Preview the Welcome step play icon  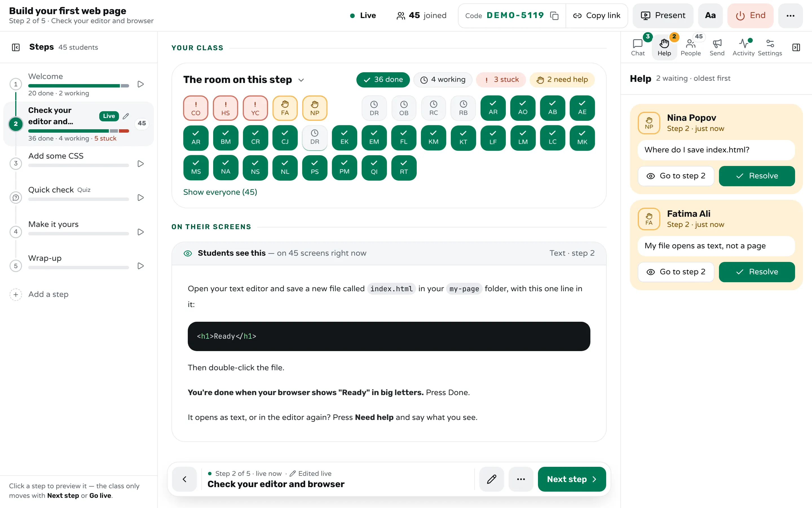[141, 84]
